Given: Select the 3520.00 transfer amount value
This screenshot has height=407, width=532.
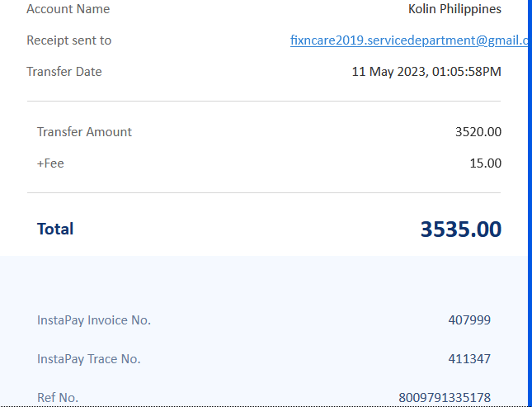Looking at the screenshot, I should point(478,132).
